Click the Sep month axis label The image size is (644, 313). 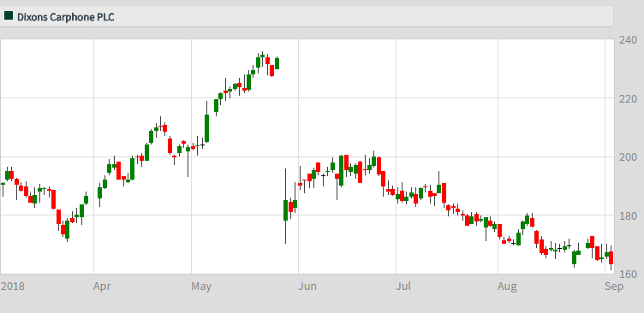(614, 286)
